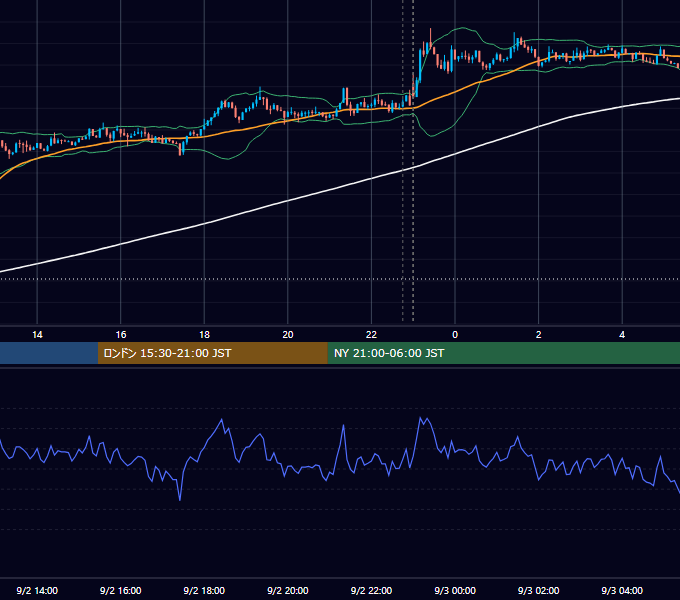Viewport: 680px width, 600px height.
Task: Click the 14 hour axis label
Action: click(37, 335)
